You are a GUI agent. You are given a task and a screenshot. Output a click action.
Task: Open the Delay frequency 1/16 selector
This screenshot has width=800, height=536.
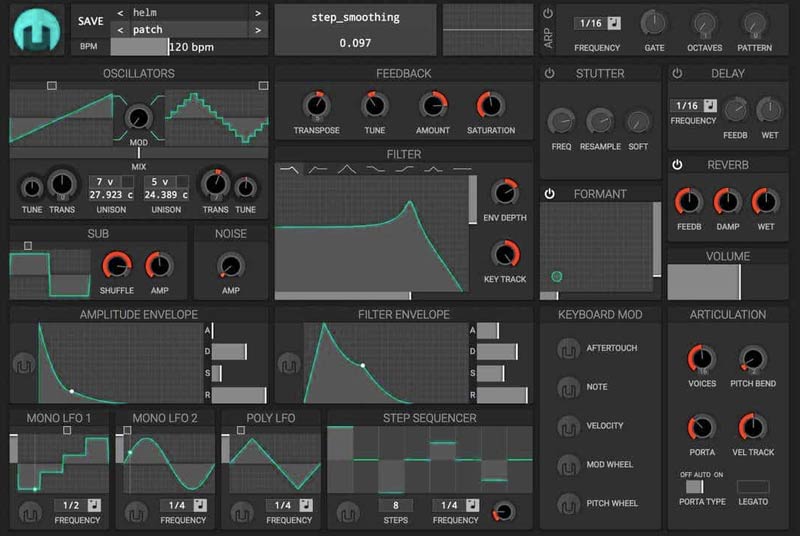694,105
